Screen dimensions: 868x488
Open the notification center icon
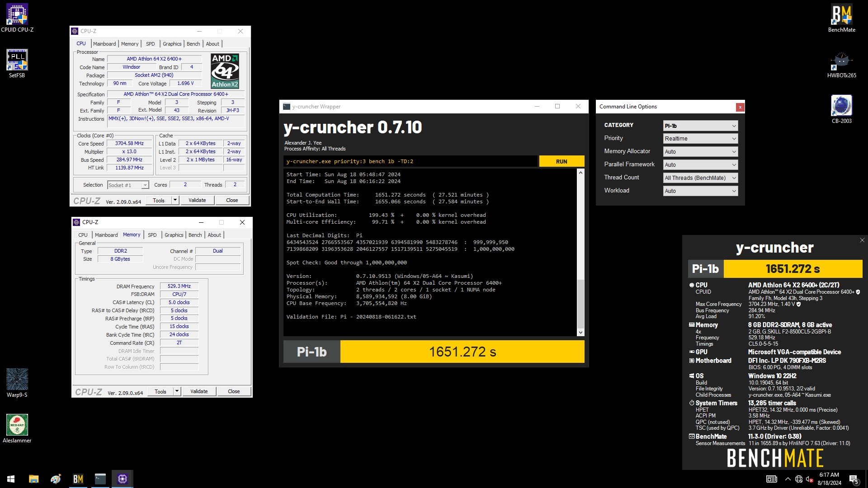(854, 479)
